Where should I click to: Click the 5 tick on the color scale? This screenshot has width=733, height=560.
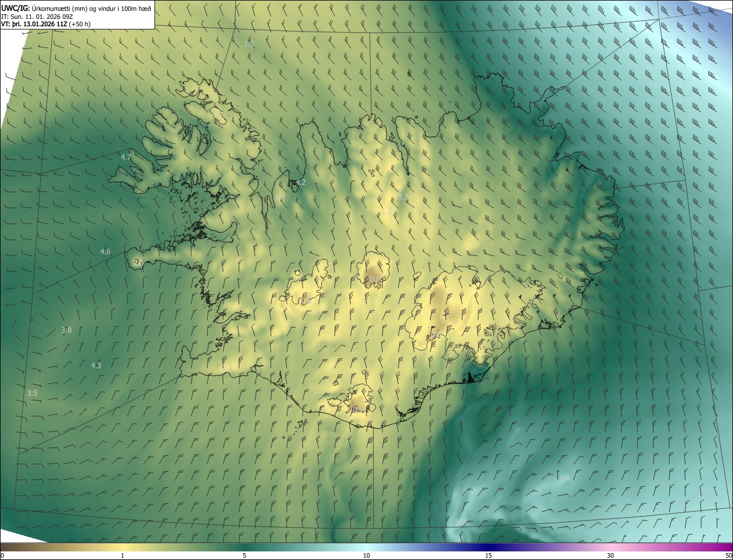point(245,555)
